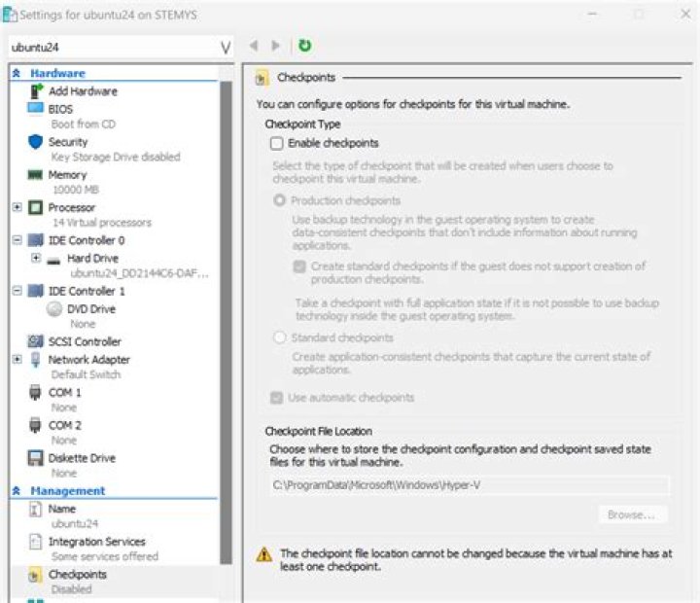This screenshot has height=603, width=700.
Task: Click the warning triangle icon
Action: pyautogui.click(x=263, y=554)
